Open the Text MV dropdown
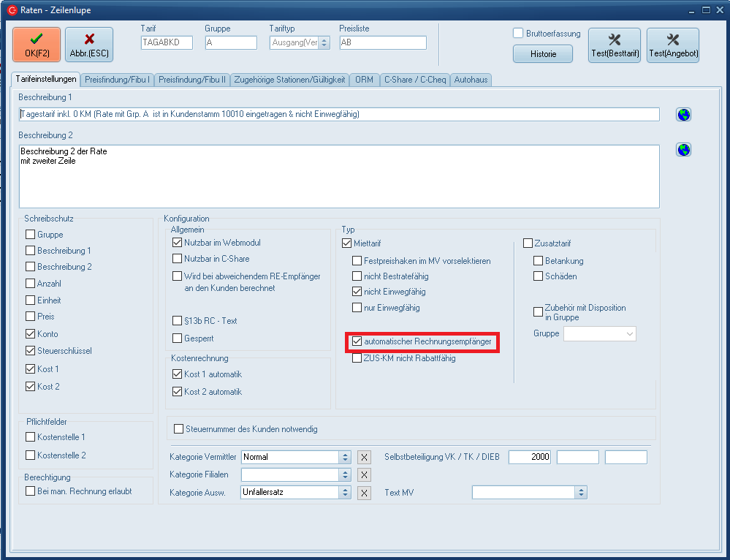The height and width of the screenshot is (560, 730). coord(581,493)
